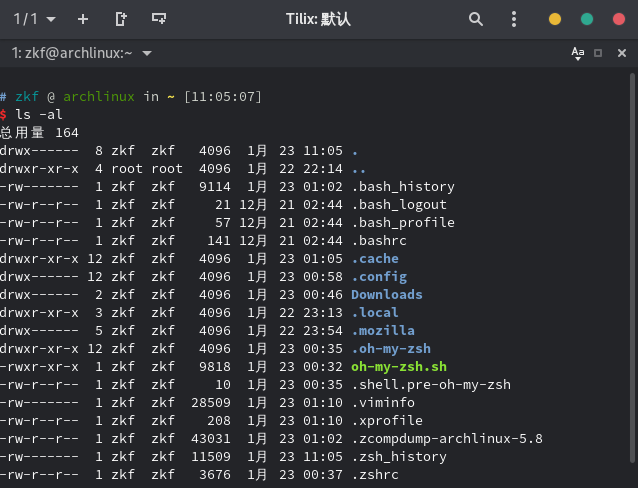Close the zkf@archlinux terminal pane
This screenshot has height=488, width=638.
click(x=619, y=53)
